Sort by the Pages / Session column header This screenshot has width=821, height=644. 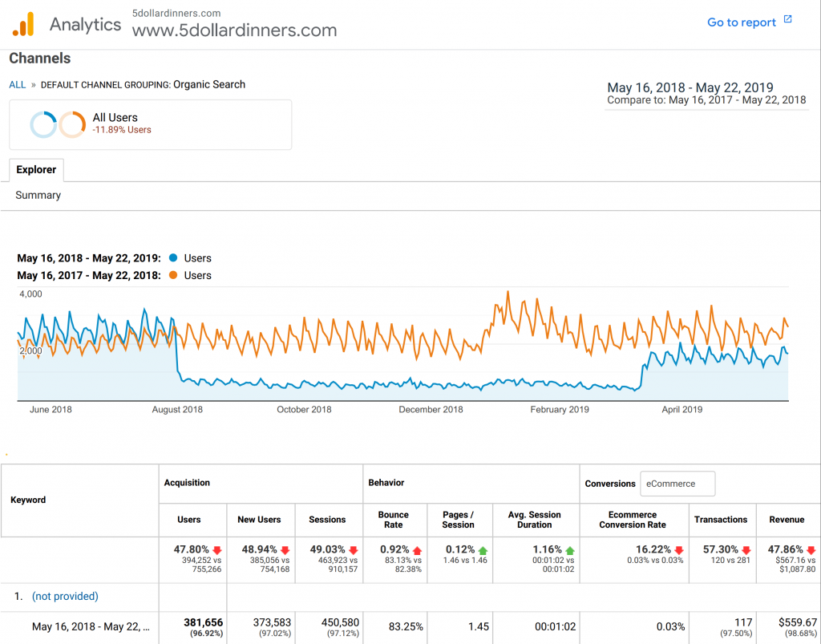(458, 520)
